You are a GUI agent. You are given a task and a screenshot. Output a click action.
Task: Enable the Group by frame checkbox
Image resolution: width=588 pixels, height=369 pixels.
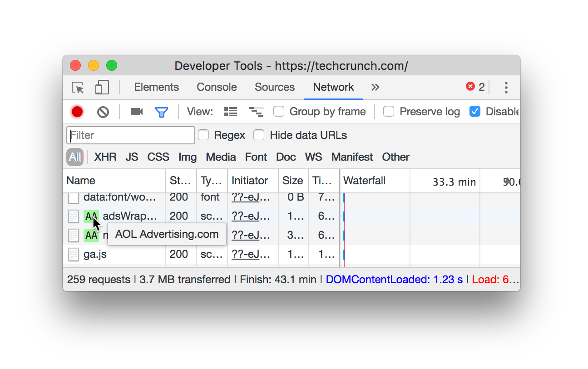pos(279,112)
